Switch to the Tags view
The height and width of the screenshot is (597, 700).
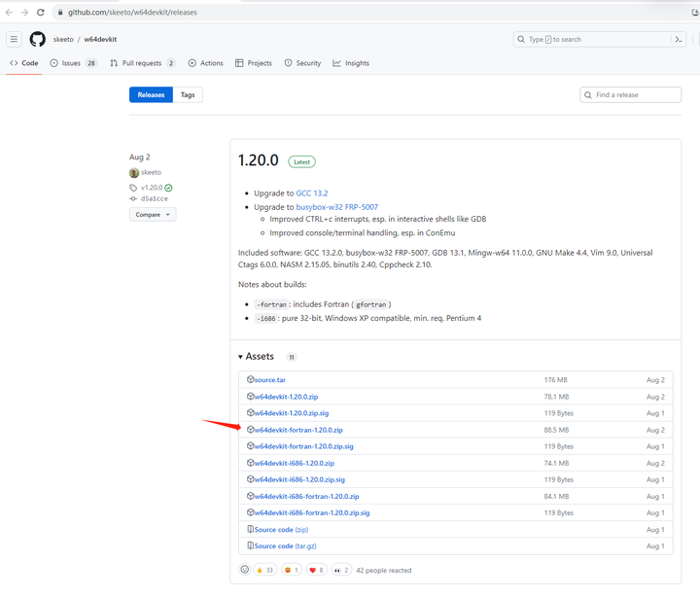[x=188, y=94]
